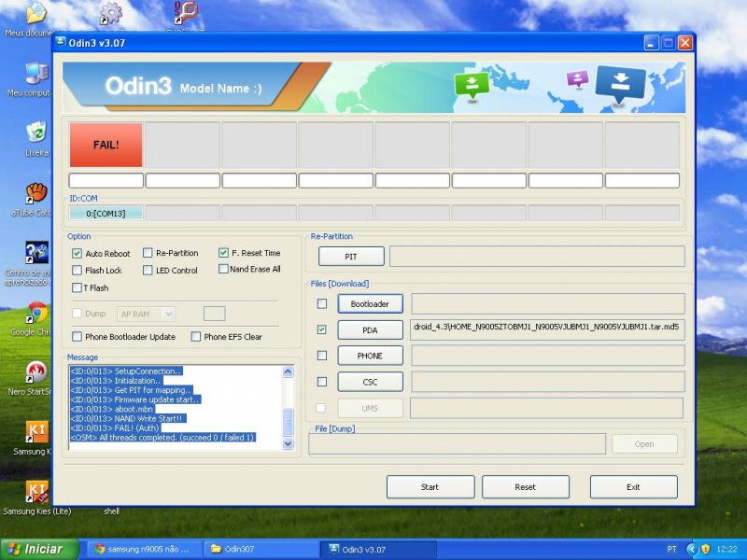Click green download icon in Odin banner
Image resolution: width=747 pixels, height=560 pixels.
tap(472, 85)
